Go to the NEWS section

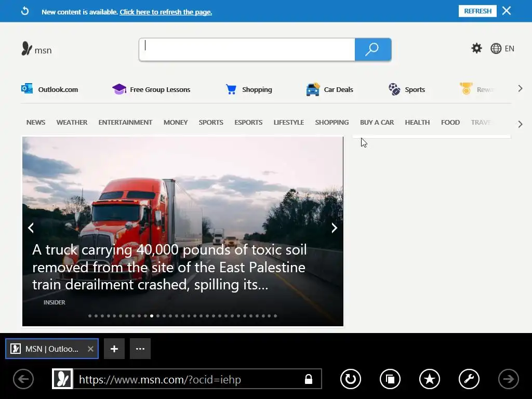point(36,122)
